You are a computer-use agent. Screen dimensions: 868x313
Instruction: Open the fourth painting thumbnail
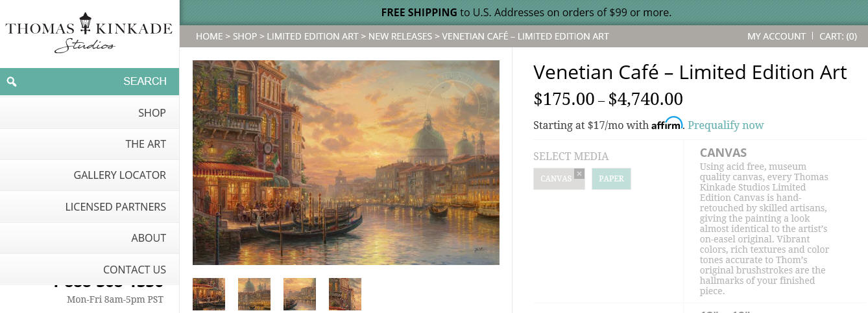tap(345, 294)
